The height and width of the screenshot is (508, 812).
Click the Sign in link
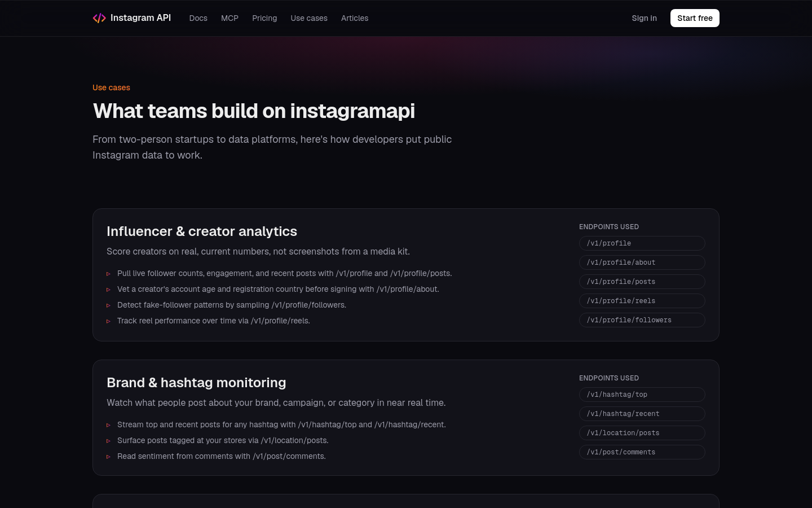point(644,18)
